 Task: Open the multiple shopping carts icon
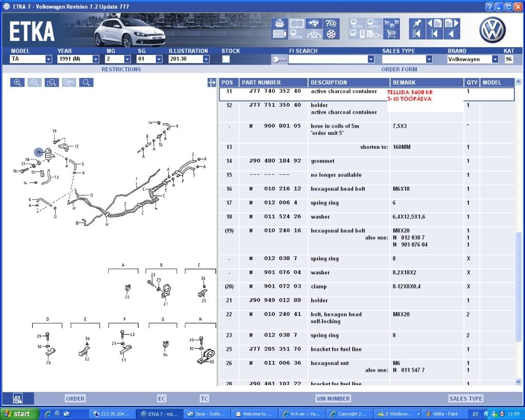391,24
